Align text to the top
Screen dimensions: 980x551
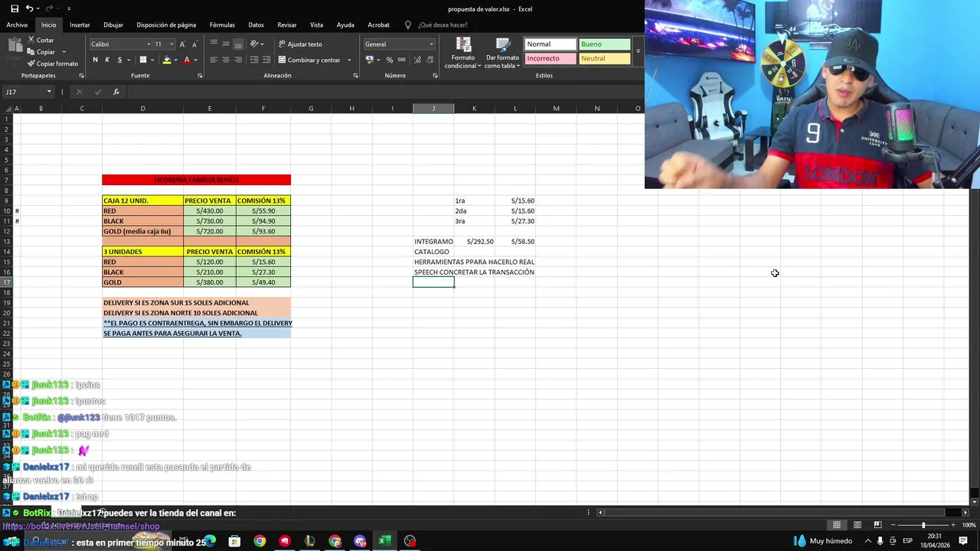[214, 44]
